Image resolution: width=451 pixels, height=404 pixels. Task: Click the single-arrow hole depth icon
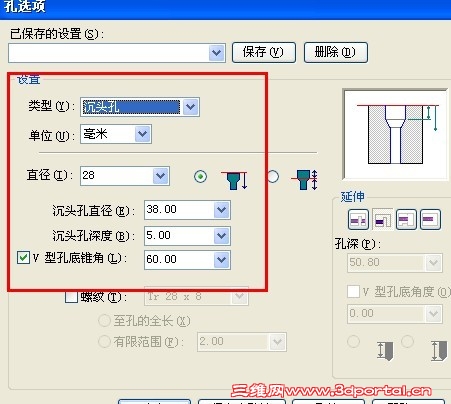pos(235,180)
